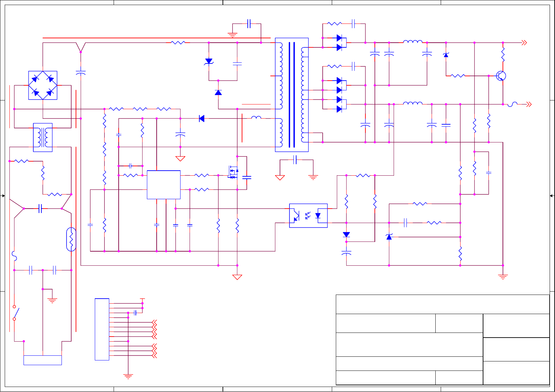Select the PWM controller IC rectangle
Viewport: 555px width, 392px height.
point(164,185)
